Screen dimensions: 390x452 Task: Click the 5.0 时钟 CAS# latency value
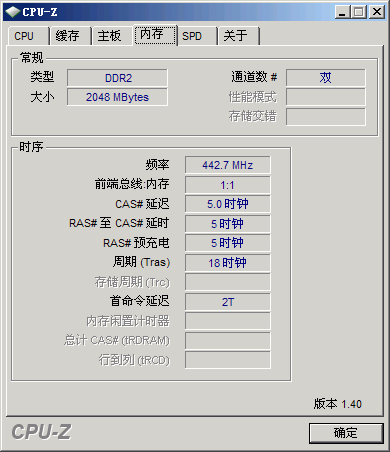tap(228, 204)
